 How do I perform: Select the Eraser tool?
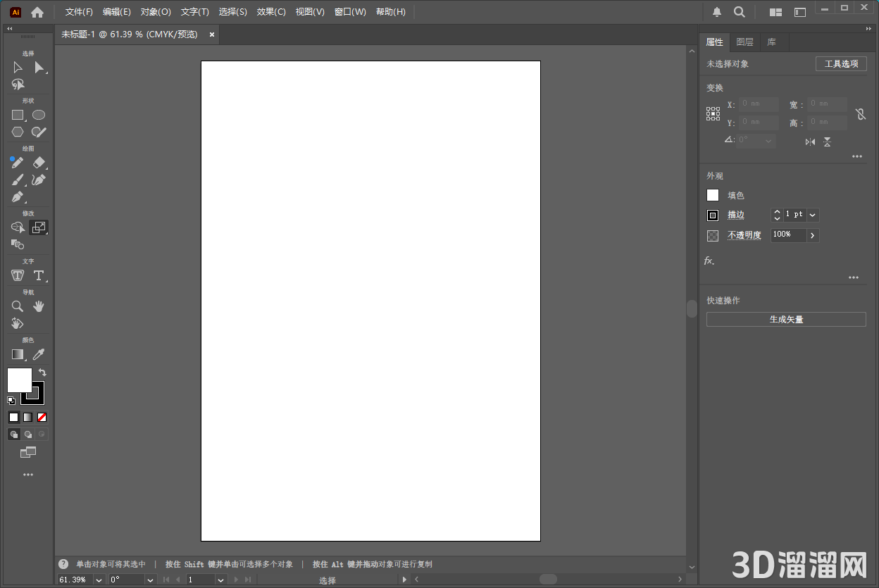pyautogui.click(x=39, y=162)
